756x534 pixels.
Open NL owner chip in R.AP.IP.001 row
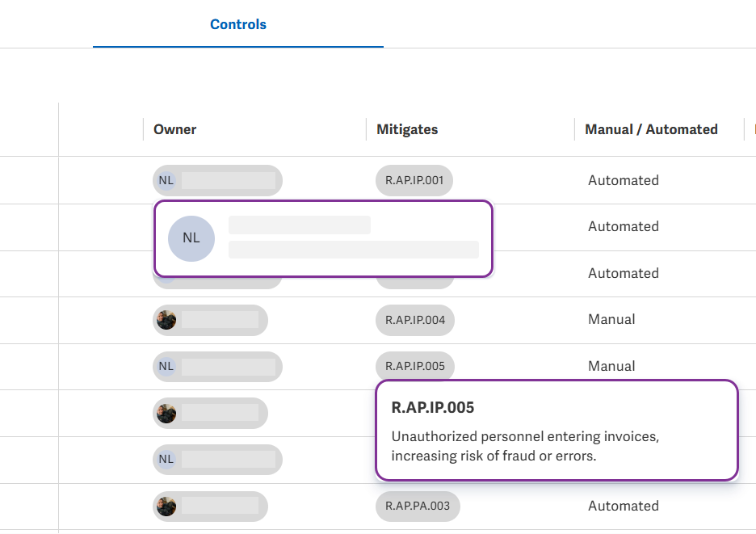[x=217, y=180]
